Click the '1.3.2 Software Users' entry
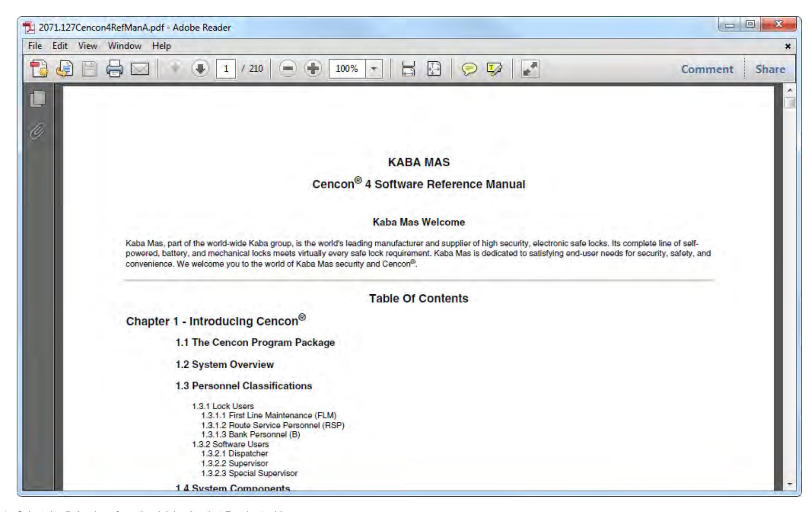The image size is (812, 512). pos(230,444)
